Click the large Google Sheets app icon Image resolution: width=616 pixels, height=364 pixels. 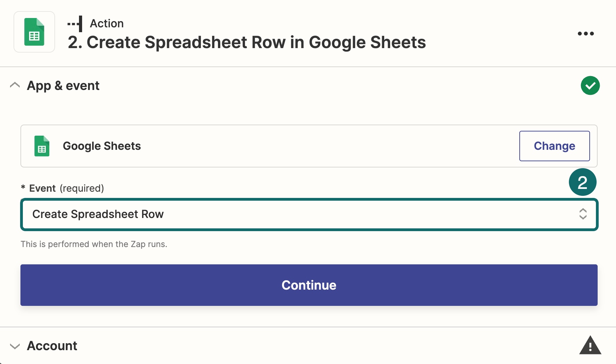coord(34,32)
